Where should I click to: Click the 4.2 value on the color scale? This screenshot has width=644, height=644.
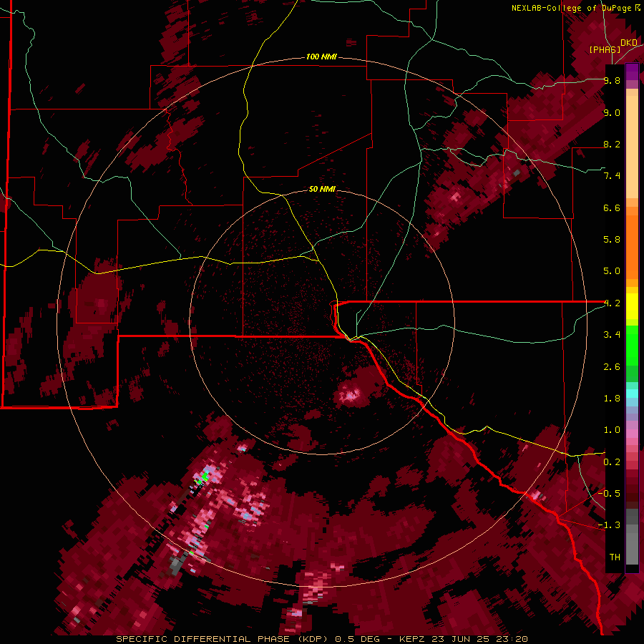point(612,303)
